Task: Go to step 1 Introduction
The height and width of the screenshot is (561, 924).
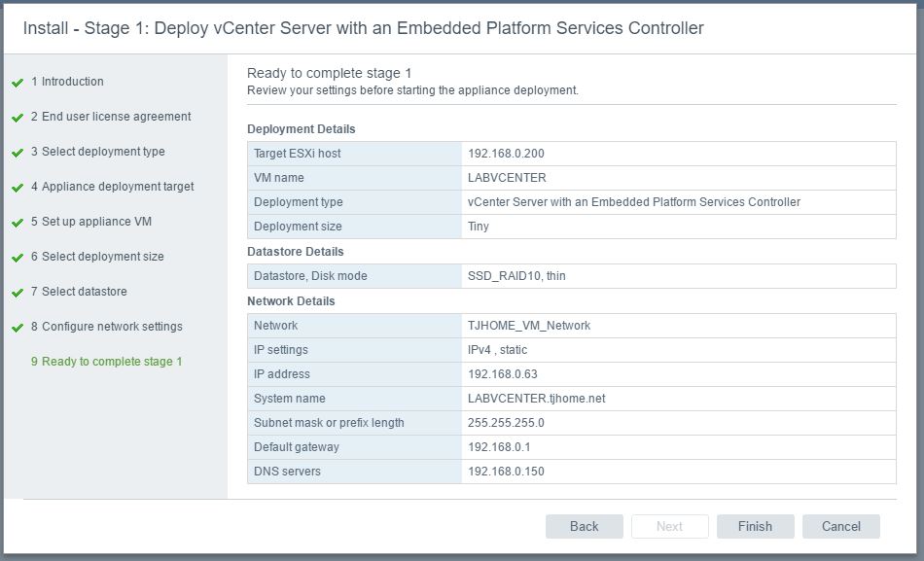Action: pos(67,82)
